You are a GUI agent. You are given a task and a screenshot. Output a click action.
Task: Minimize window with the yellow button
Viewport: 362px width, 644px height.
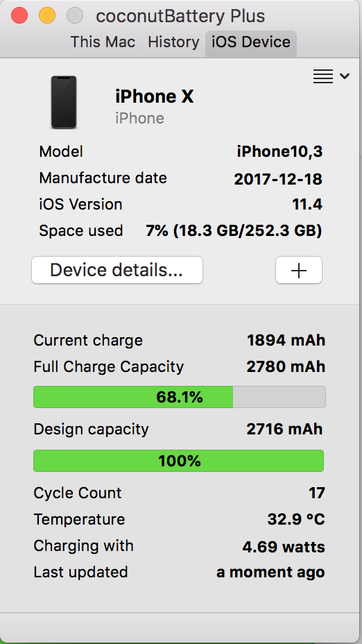[47, 15]
